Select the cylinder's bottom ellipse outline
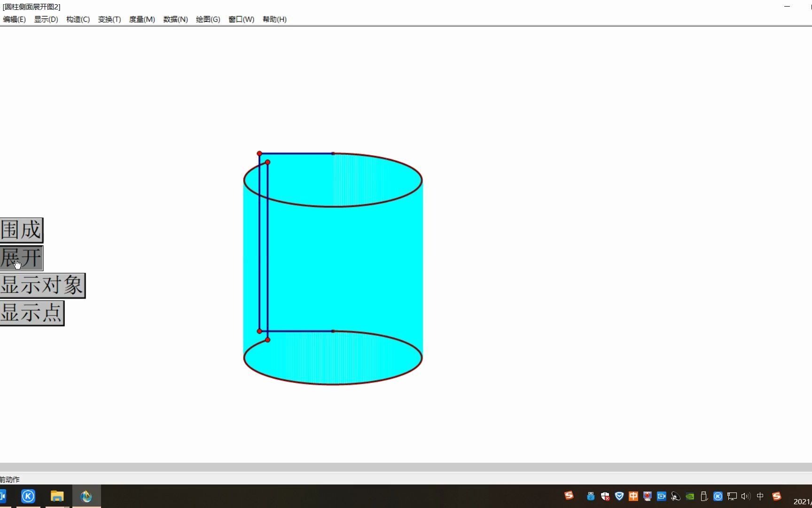Viewport: 812px width, 508px height. (x=333, y=384)
